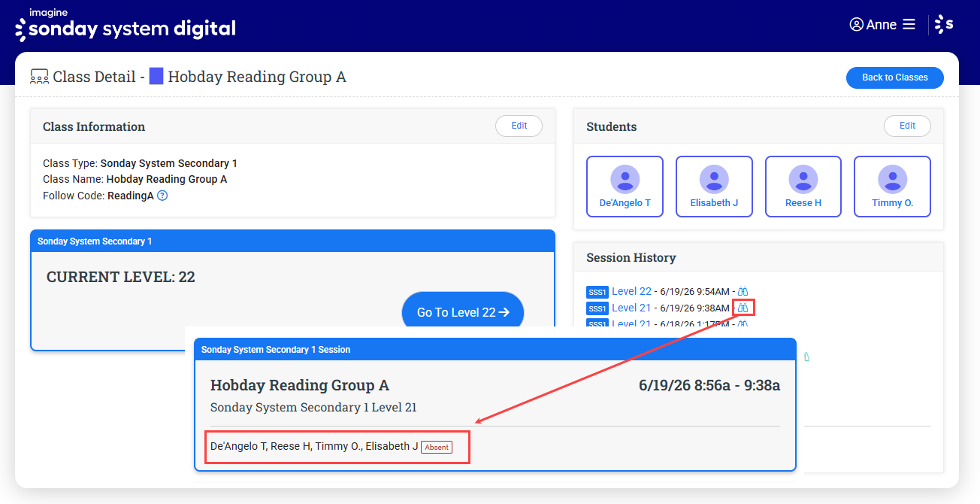
Task: Open Level 22 session history link
Action: click(x=631, y=291)
